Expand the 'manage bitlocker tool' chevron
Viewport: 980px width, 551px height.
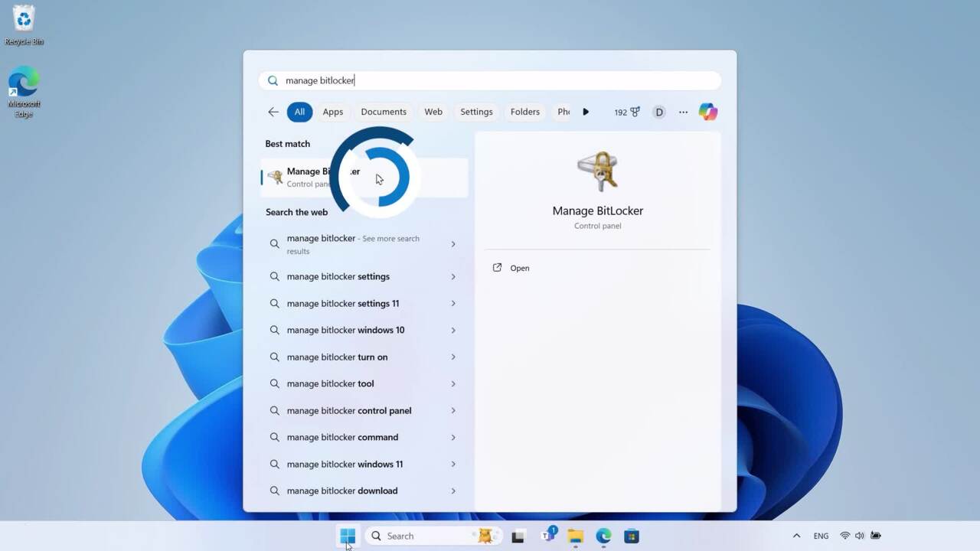point(453,383)
